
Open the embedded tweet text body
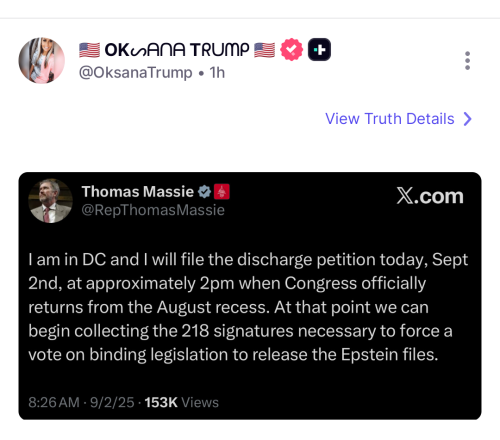pyautogui.click(x=248, y=307)
